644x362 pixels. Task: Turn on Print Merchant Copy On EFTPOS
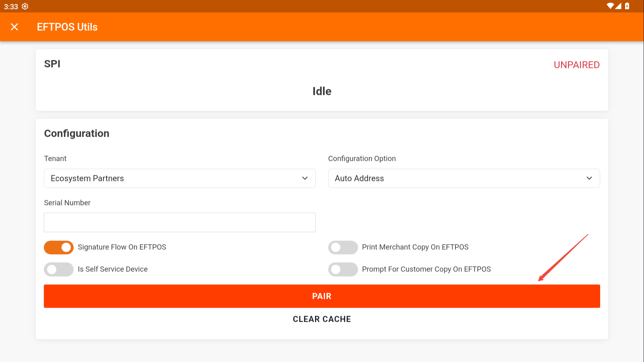click(x=343, y=247)
